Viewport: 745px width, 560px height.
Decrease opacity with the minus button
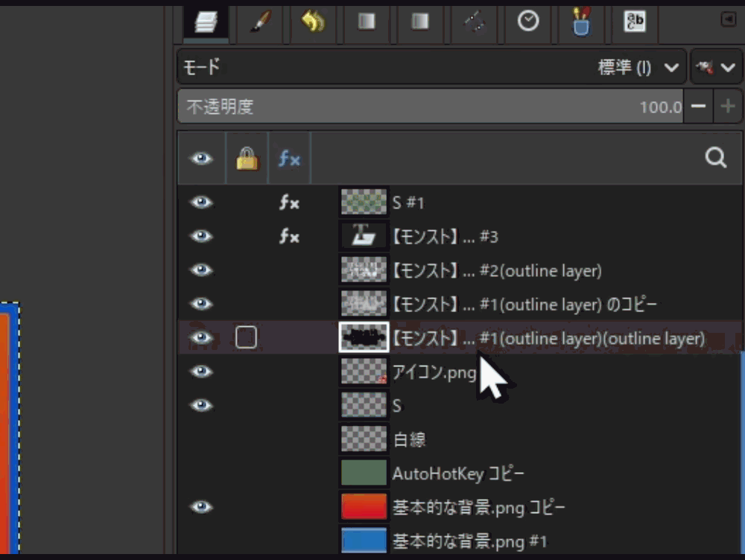coord(698,106)
